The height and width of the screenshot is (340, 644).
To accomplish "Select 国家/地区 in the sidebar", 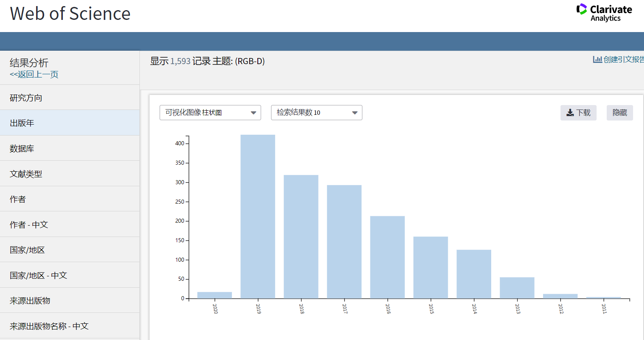I will coord(70,250).
